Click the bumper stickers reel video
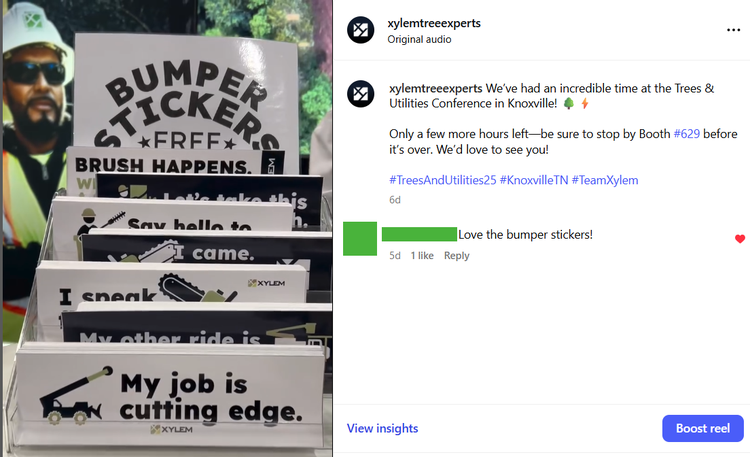The width and height of the screenshot is (750, 457). click(167, 228)
